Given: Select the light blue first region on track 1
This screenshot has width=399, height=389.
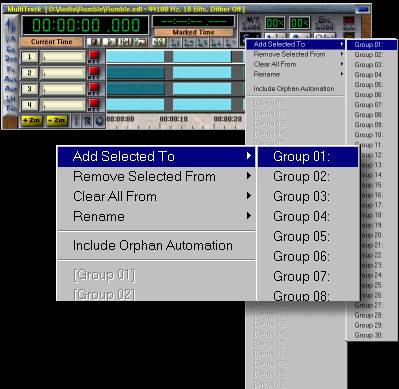Looking at the screenshot, I should click(x=136, y=57).
